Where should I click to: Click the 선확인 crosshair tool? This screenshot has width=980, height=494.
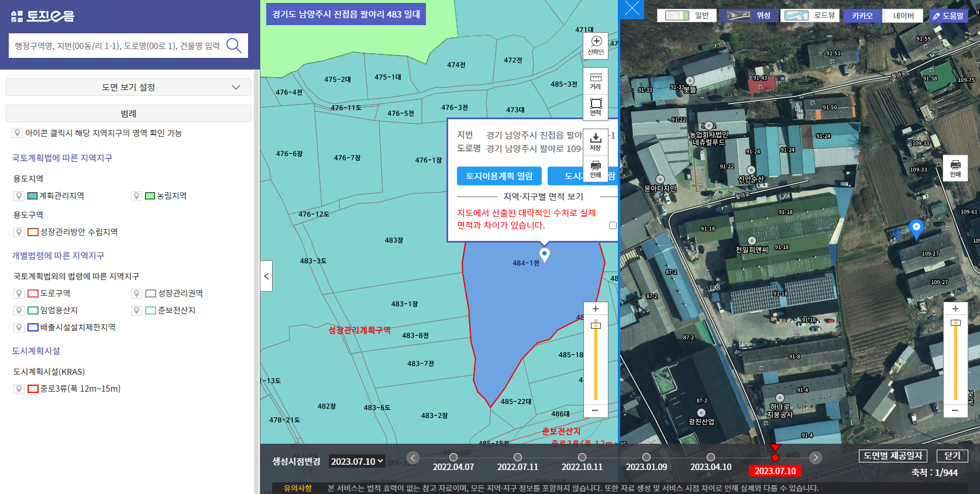click(x=596, y=46)
